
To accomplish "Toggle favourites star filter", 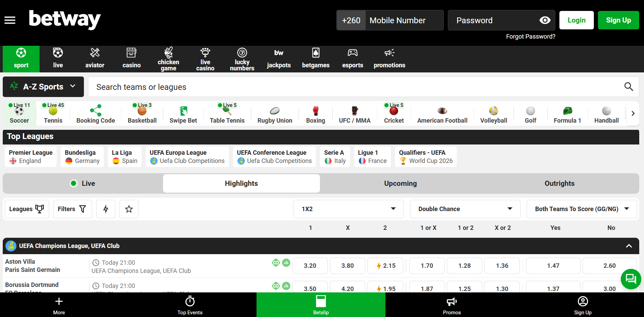I will coord(129,209).
